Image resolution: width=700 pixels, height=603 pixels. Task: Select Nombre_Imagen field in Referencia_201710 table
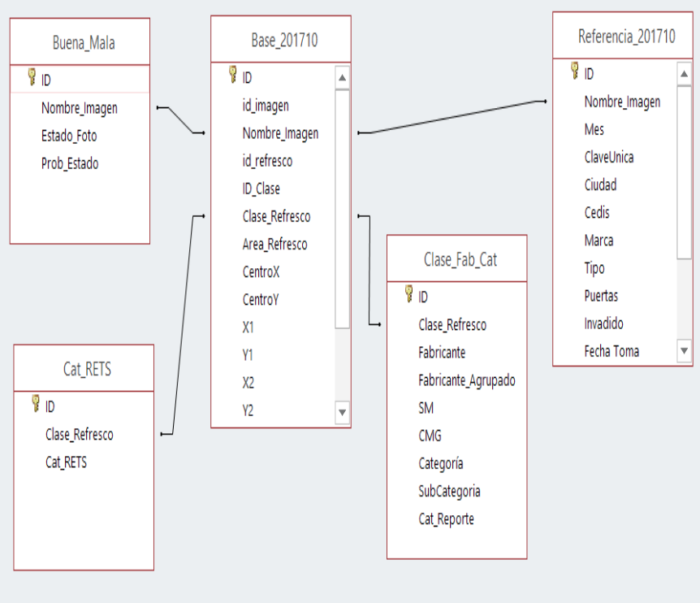pyautogui.click(x=622, y=102)
